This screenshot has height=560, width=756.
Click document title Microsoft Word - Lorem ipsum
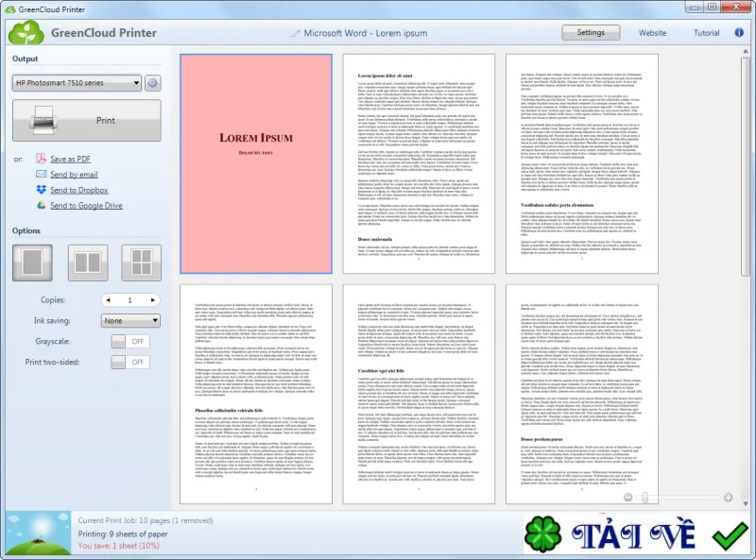pos(365,33)
